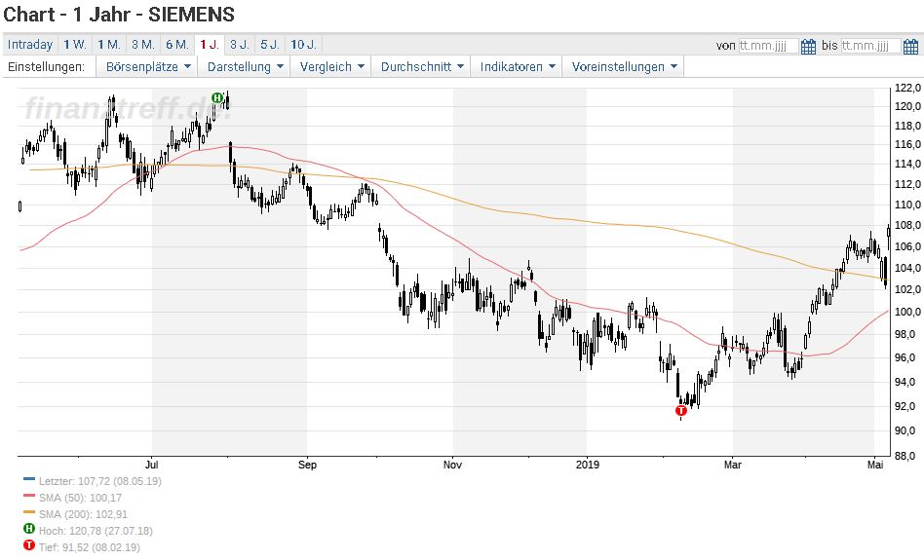
Task: Click the green H icon in the legend
Action: pyautogui.click(x=29, y=529)
